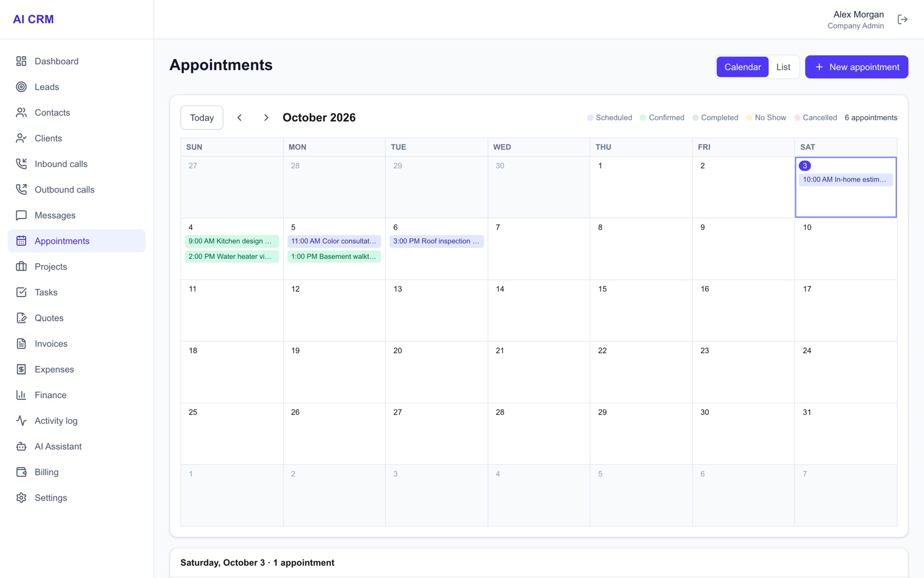Sign out using the logout icon
This screenshot has height=578, width=924.
[903, 20]
